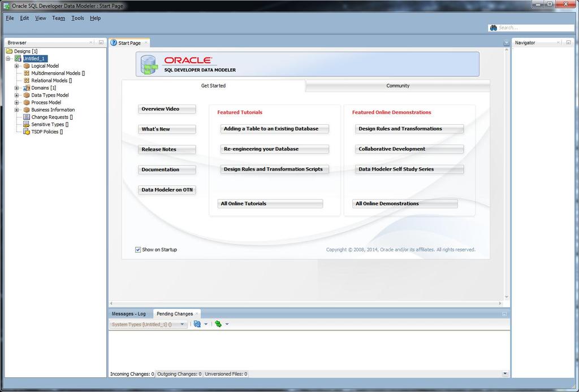Click the Multidimensional Models icon

point(27,73)
